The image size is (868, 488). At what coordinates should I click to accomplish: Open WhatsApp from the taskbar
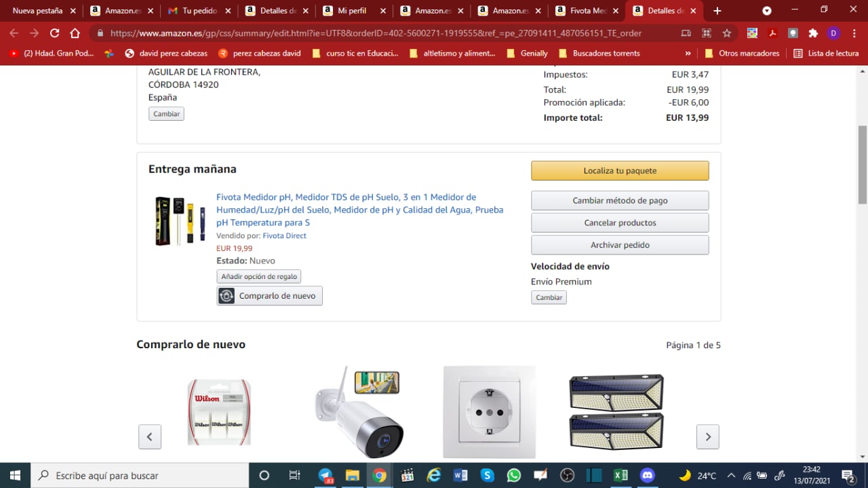click(513, 475)
